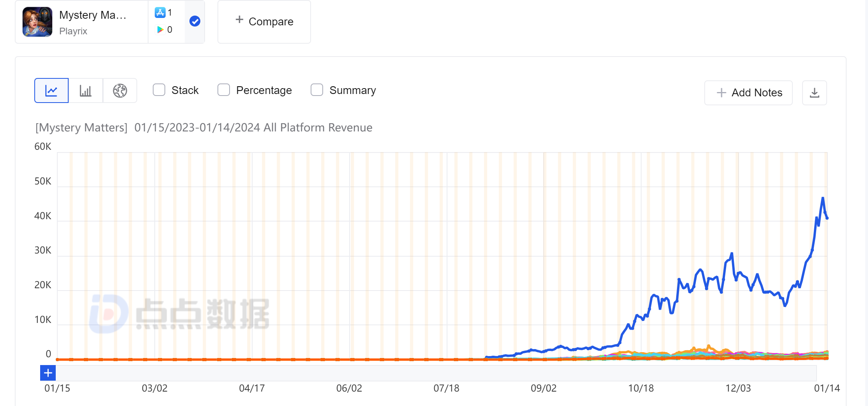868x406 pixels.
Task: Click the Mystery Matters app name
Action: [x=93, y=15]
